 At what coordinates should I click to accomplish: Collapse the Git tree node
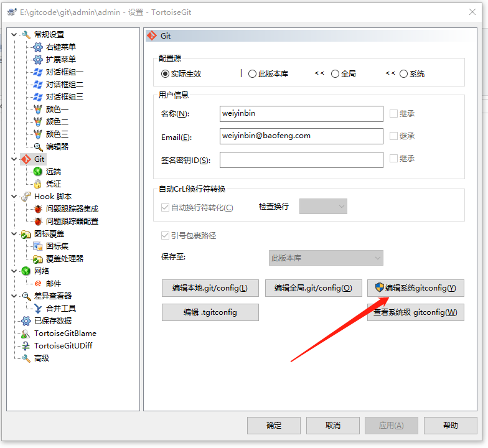pos(14,159)
